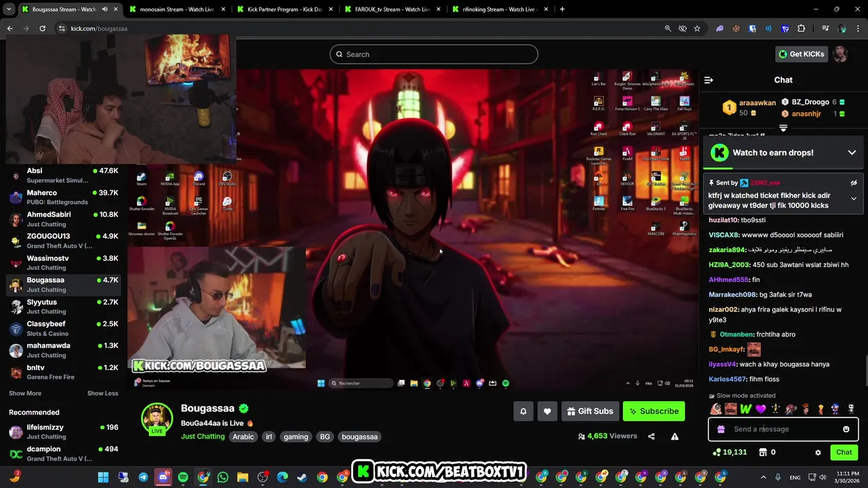
Task: Click the irl tag
Action: 269,437
